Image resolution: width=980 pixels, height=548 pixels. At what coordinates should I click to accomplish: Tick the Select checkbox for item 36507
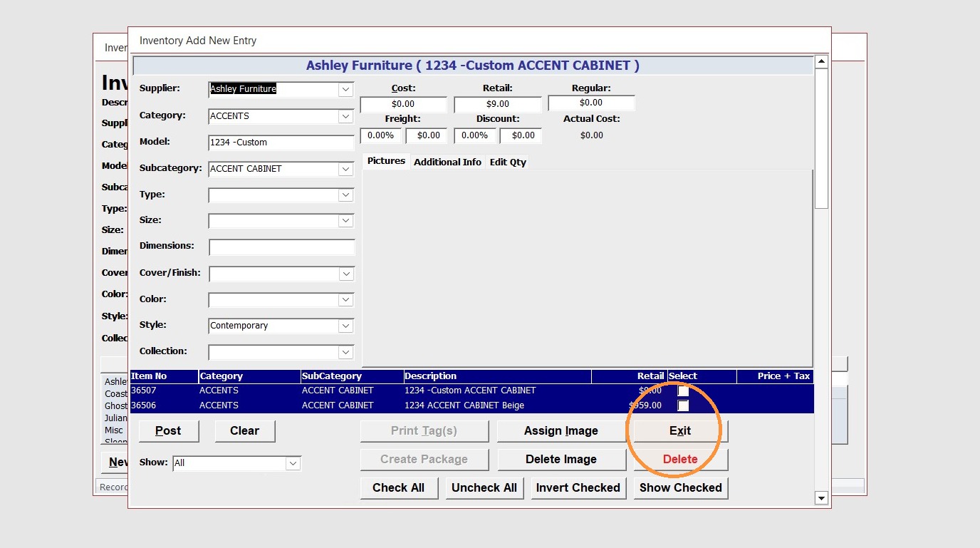(x=683, y=391)
